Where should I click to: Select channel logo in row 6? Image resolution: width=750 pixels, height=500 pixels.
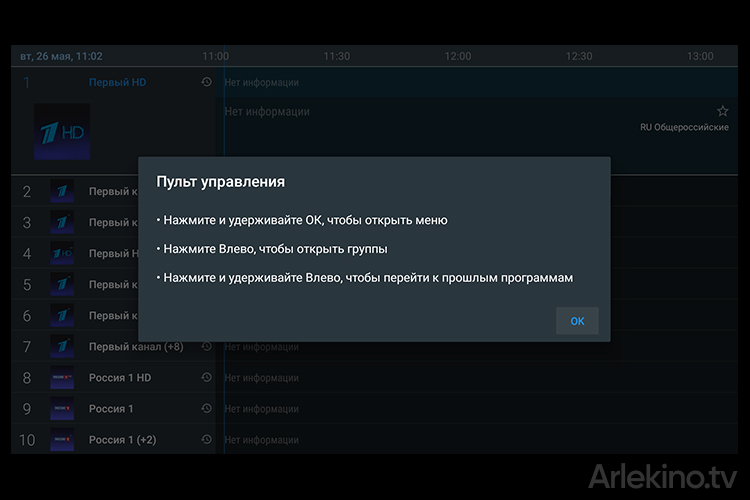62,315
